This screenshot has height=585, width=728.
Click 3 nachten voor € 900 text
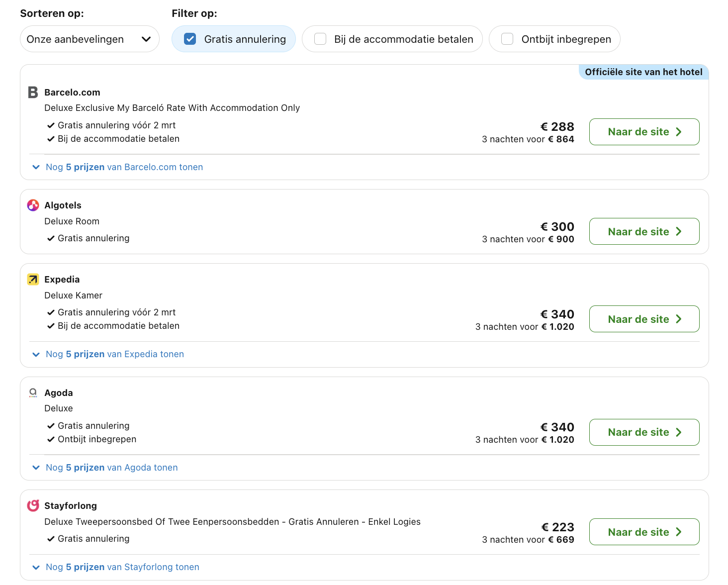tap(528, 239)
